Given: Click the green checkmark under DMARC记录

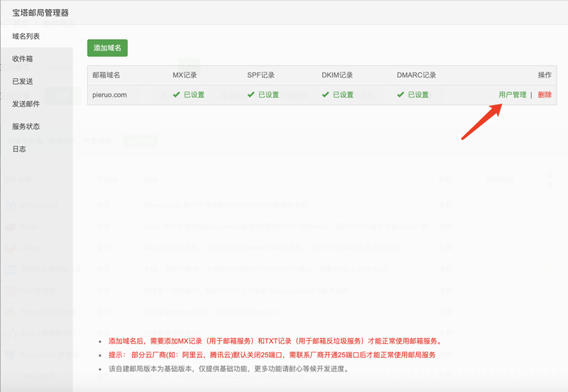Looking at the screenshot, I should (x=401, y=95).
